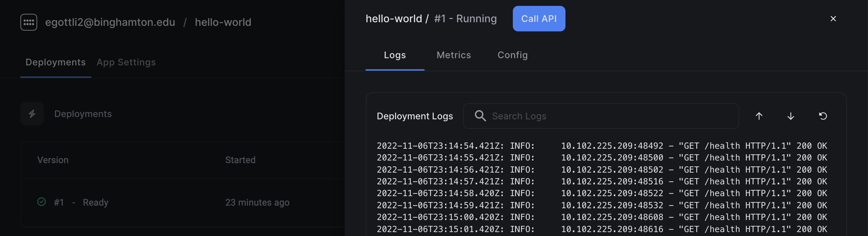Open the App Settings tab
The image size is (868, 236).
126,62
